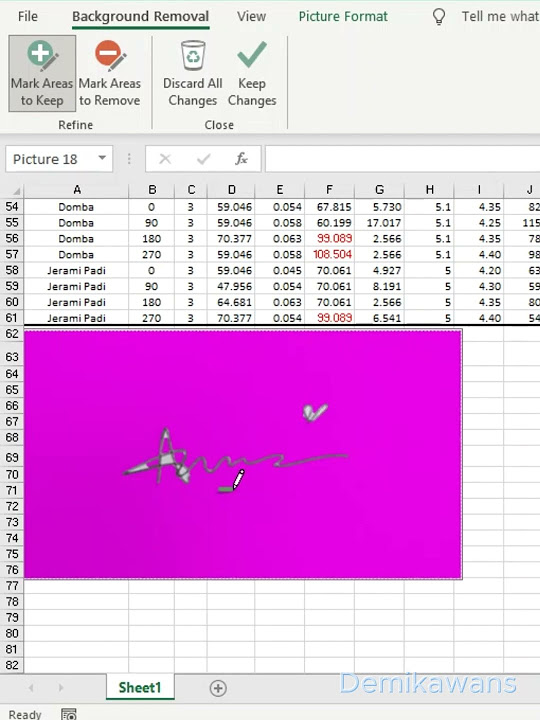
Task: Click cell with Domba in row 54
Action: coord(76,207)
